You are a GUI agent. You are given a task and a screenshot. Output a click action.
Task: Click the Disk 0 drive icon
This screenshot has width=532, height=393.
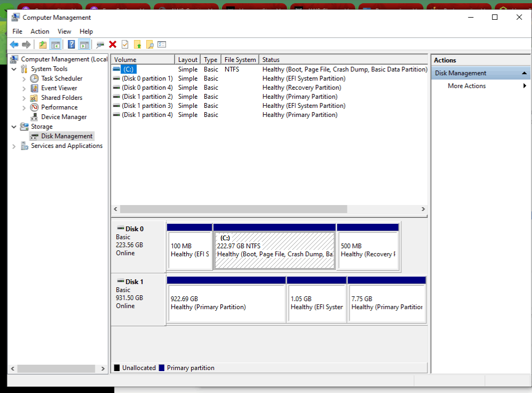click(x=121, y=228)
